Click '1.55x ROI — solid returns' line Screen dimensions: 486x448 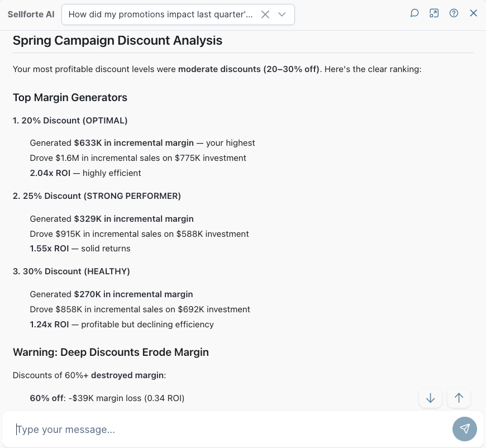tap(80, 249)
